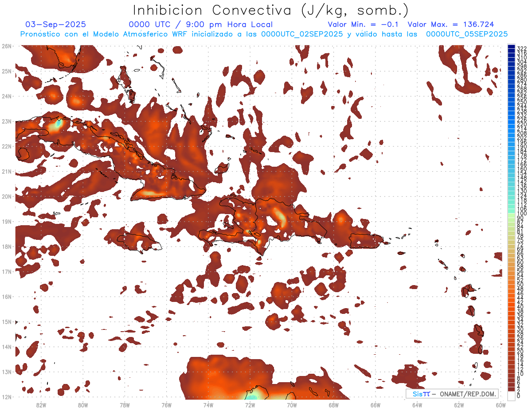Click the '322' value on the colorbar
This screenshot has width=532, height=411.
click(522, 48)
